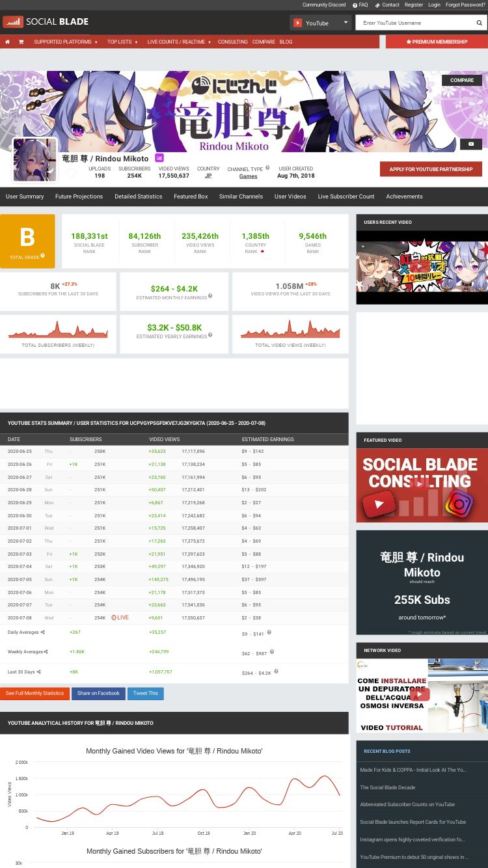Click the LIVE indicator in the 2020-07-08 row
488x868 pixels.
120,617
